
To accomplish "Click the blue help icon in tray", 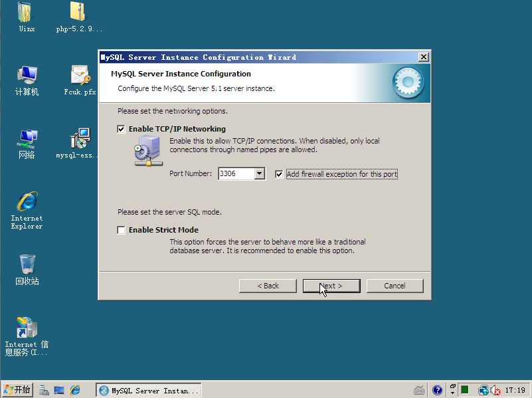I will pos(437,390).
